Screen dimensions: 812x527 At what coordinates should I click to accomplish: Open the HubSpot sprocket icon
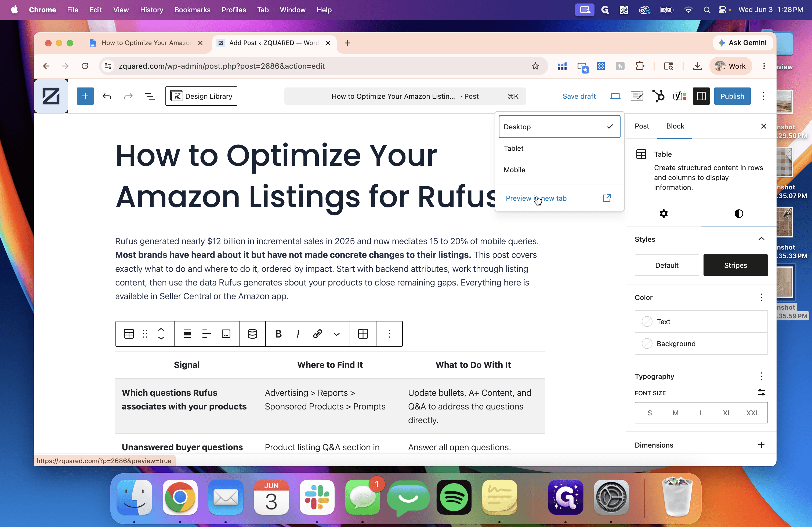658,96
